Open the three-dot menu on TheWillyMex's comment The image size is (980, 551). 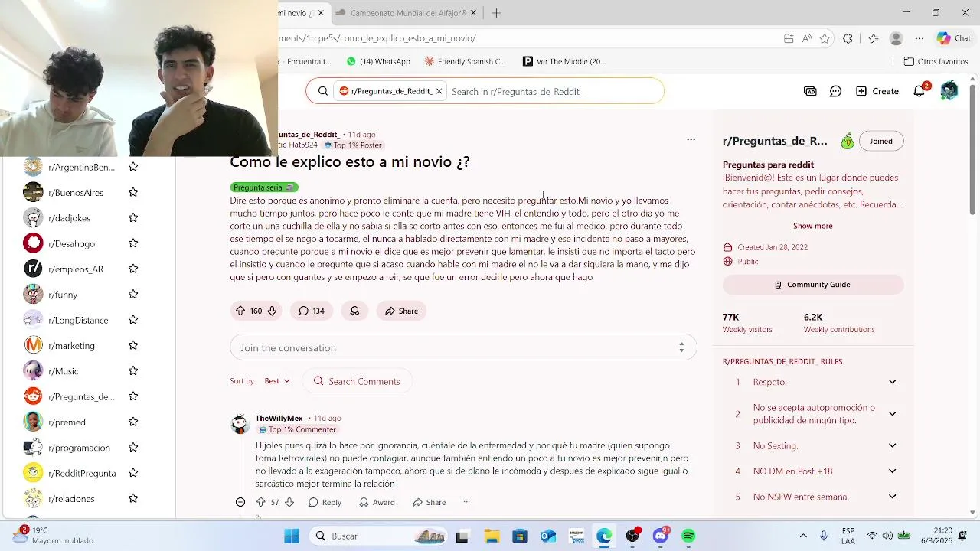(x=466, y=502)
